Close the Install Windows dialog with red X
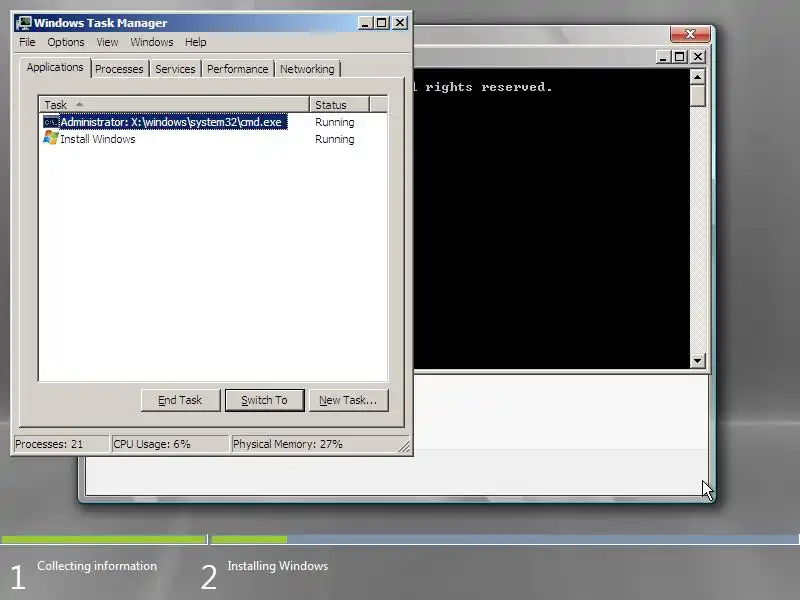The height and width of the screenshot is (600, 800). tap(690, 34)
